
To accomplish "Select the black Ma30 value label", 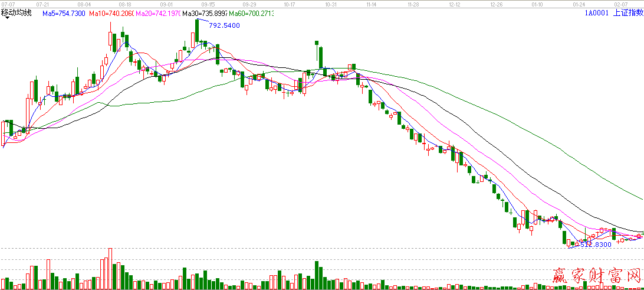I will click(x=205, y=13).
